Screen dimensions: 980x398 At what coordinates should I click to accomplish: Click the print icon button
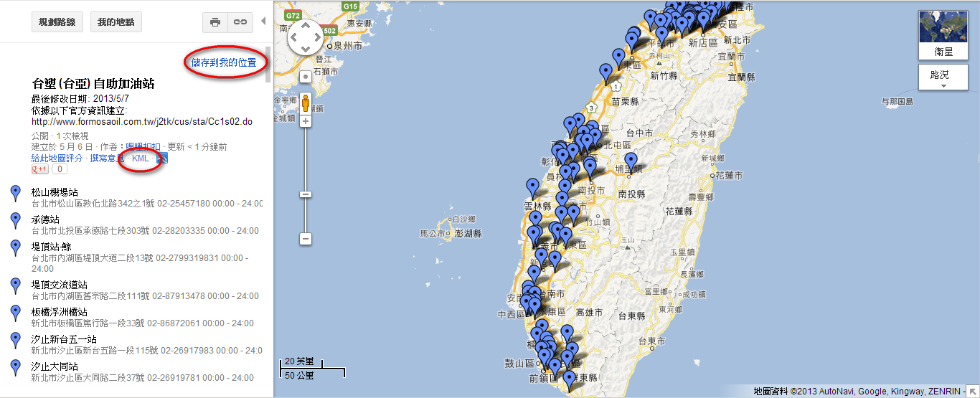pos(215,22)
